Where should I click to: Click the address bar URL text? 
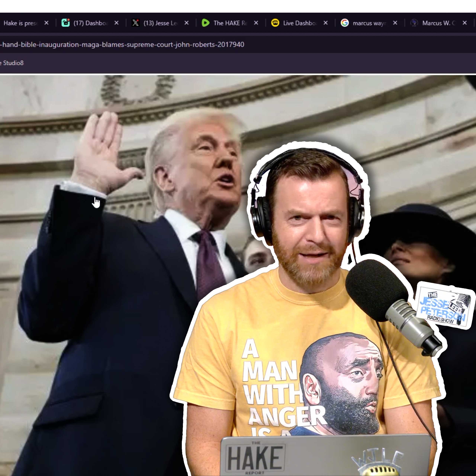click(122, 45)
